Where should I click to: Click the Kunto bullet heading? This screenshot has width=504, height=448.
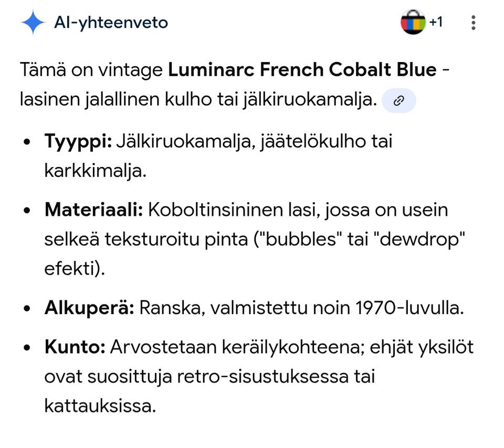pyautogui.click(x=74, y=346)
